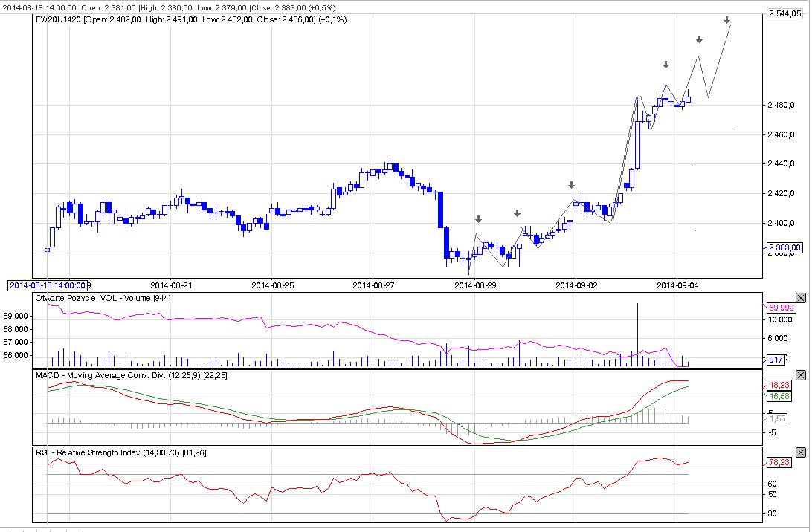
Task: Click the 2014-08-18 14:00:00 cursor date label
Action: point(48,285)
